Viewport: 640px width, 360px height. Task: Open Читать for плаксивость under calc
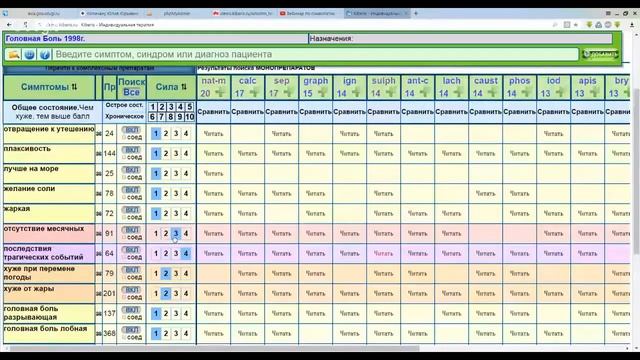247,154
